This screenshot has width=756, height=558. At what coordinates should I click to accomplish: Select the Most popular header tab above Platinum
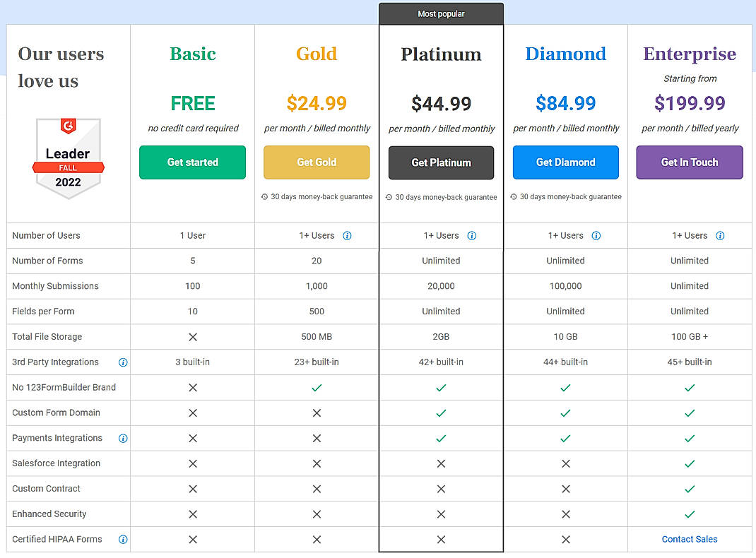coord(441,13)
